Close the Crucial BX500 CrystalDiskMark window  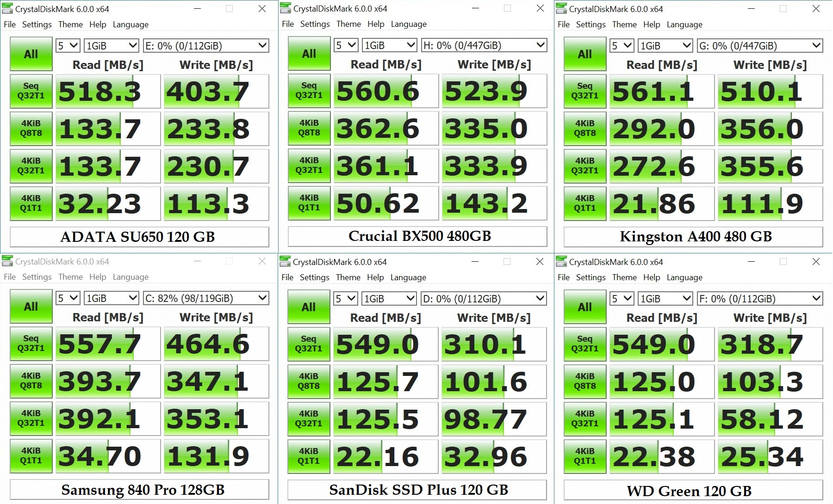coord(540,8)
